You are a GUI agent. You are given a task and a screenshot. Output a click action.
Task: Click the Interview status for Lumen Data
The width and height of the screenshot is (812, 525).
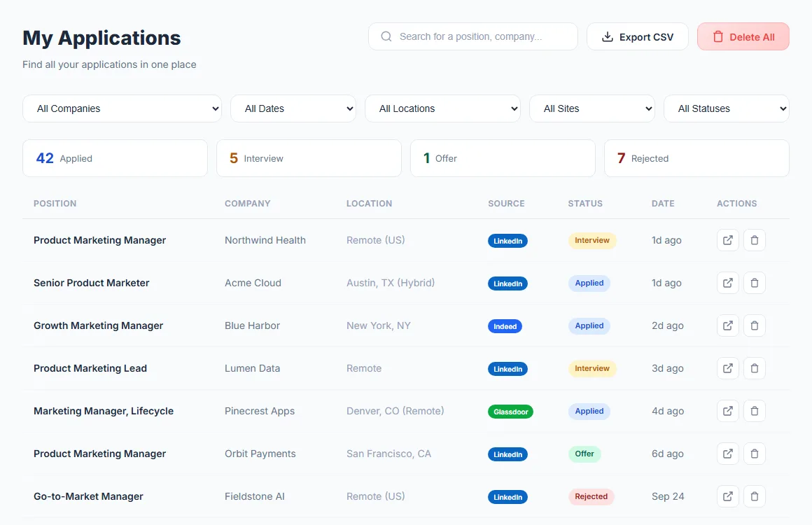tap(592, 368)
